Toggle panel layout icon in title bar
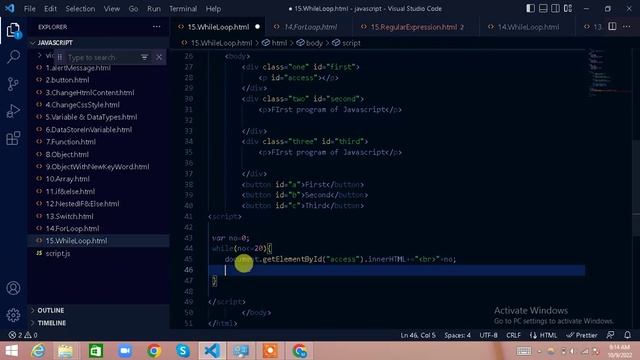Screen dimensions: 640x360 [543, 8]
